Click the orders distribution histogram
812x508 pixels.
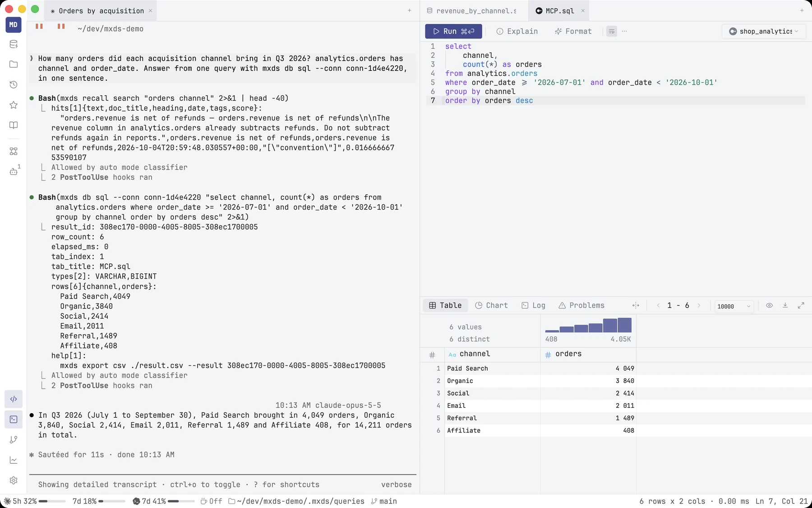588,325
